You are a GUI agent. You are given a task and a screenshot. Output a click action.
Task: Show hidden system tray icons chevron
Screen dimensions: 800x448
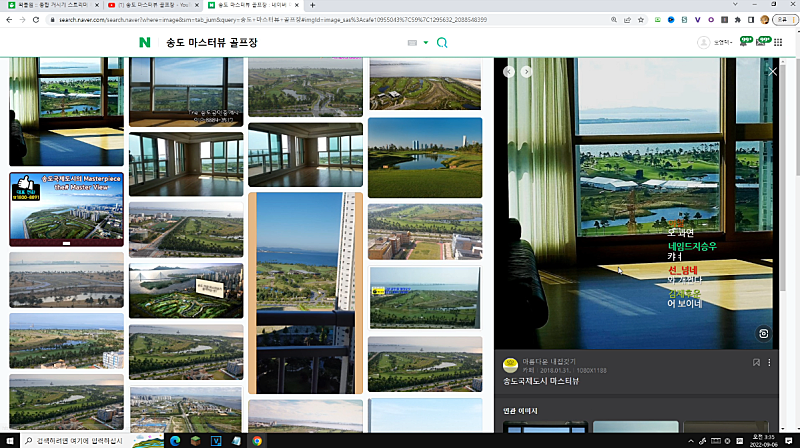(691, 441)
